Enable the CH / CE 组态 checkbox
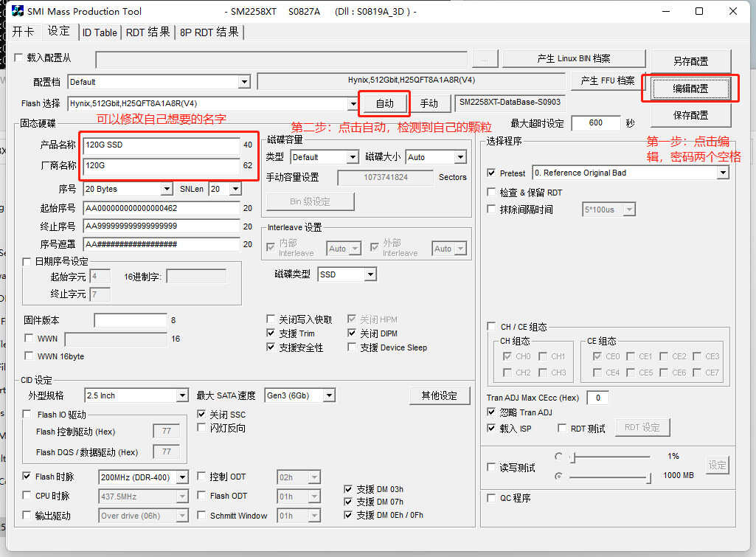756x557 pixels. click(x=491, y=327)
